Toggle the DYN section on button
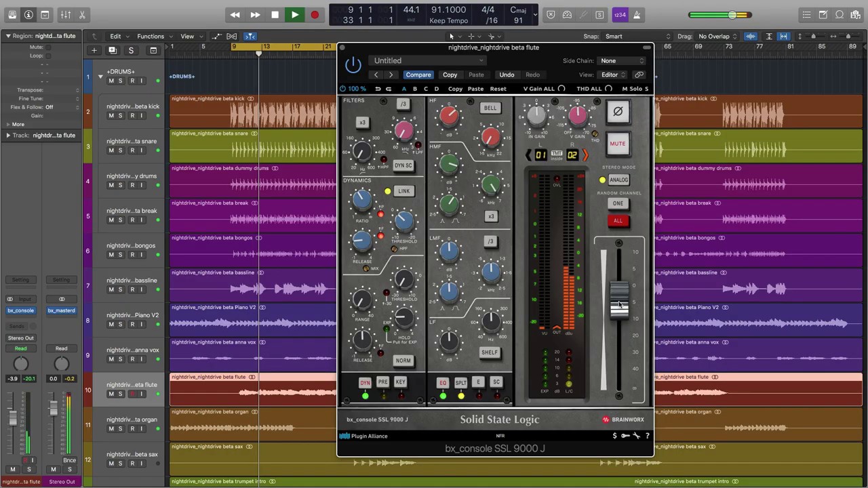 pyautogui.click(x=365, y=383)
